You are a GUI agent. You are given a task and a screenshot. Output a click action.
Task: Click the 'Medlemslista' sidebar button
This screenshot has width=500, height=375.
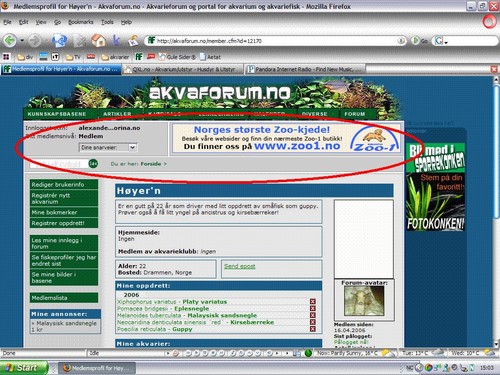(x=64, y=298)
